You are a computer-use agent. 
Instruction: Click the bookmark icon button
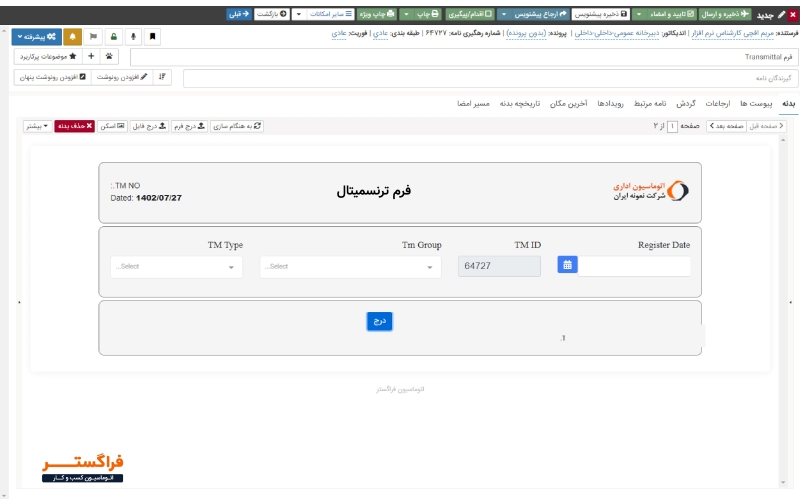click(x=152, y=36)
